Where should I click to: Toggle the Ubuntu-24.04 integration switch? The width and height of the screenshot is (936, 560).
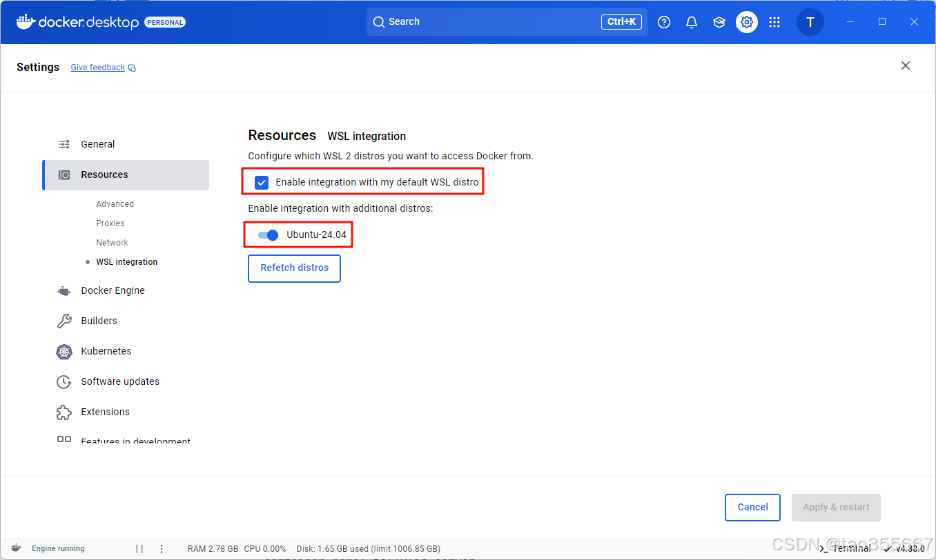point(268,235)
